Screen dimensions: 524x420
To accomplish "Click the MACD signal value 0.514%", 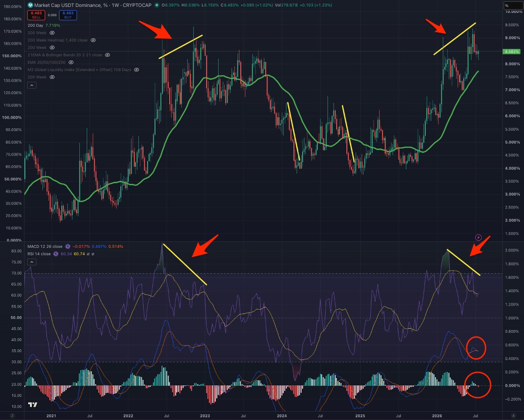I will click(116, 246).
